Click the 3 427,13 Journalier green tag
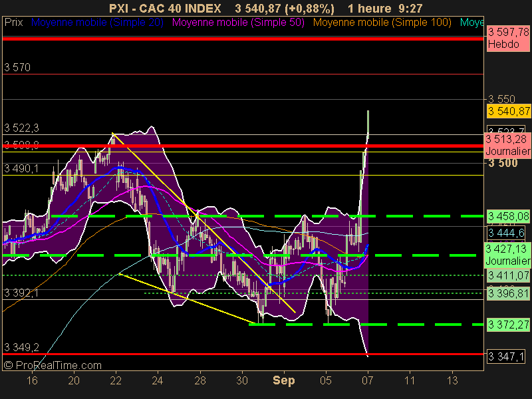Screen dimensions: 532x399 [507, 255]
